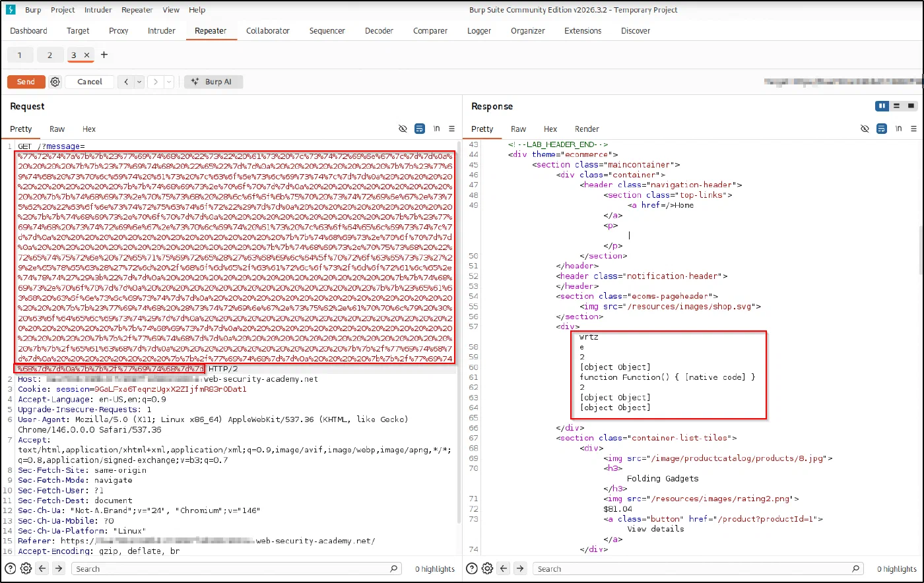Open help for the Response search bar
This screenshot has height=583, width=924.
pos(473,568)
